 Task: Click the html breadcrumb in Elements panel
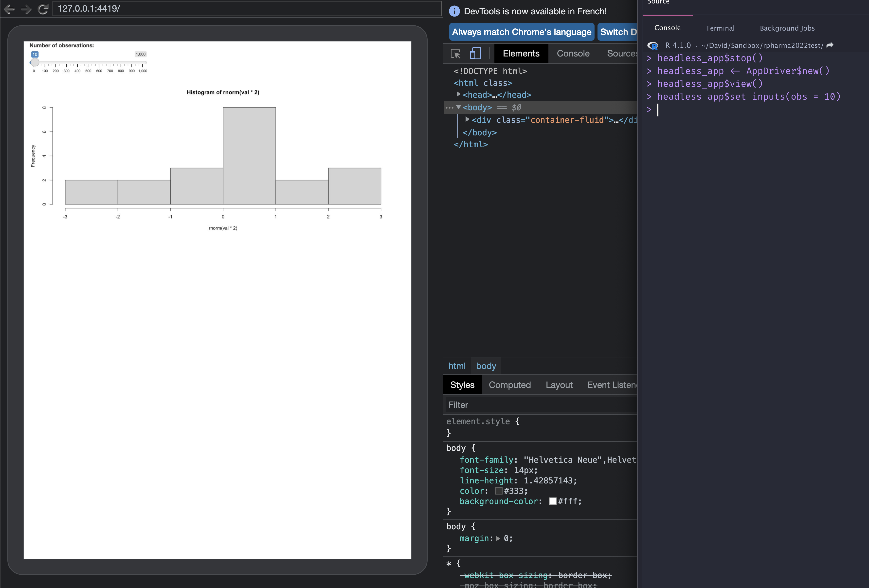(x=457, y=366)
